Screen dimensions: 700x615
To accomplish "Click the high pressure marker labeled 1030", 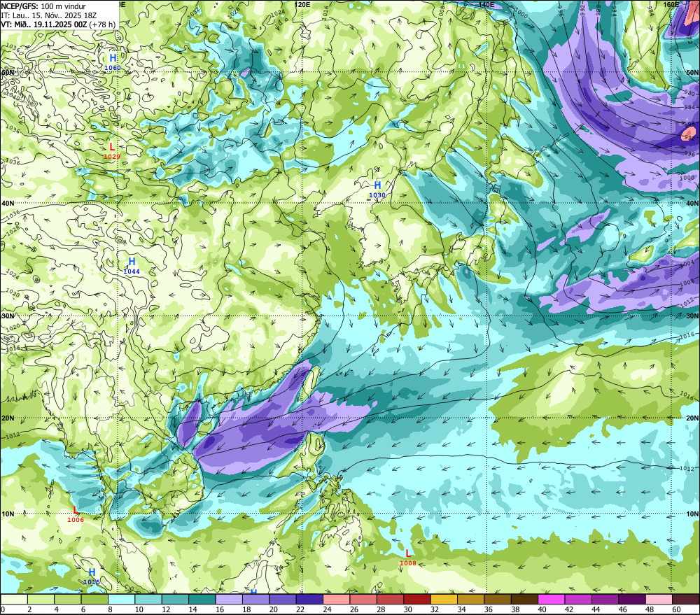I will [377, 189].
